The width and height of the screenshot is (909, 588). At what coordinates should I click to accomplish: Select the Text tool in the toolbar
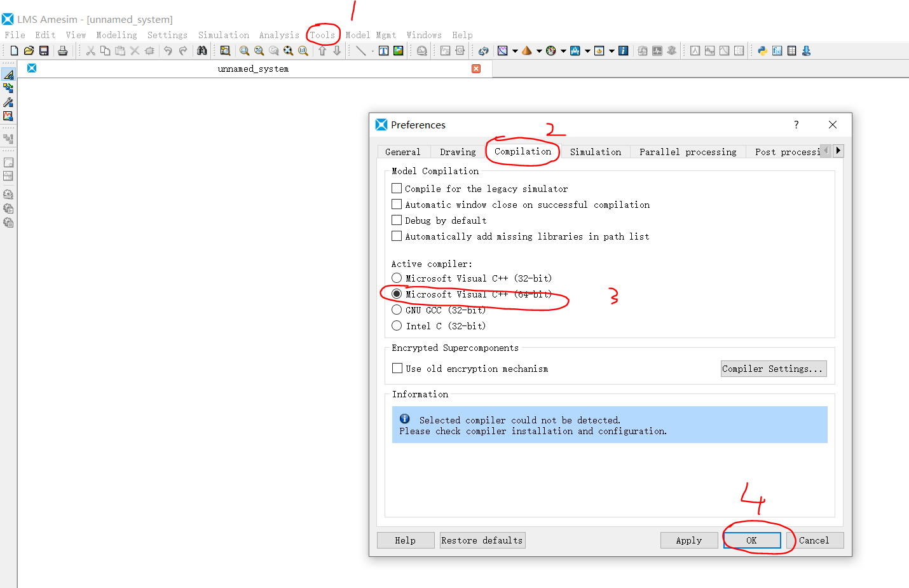tap(384, 50)
